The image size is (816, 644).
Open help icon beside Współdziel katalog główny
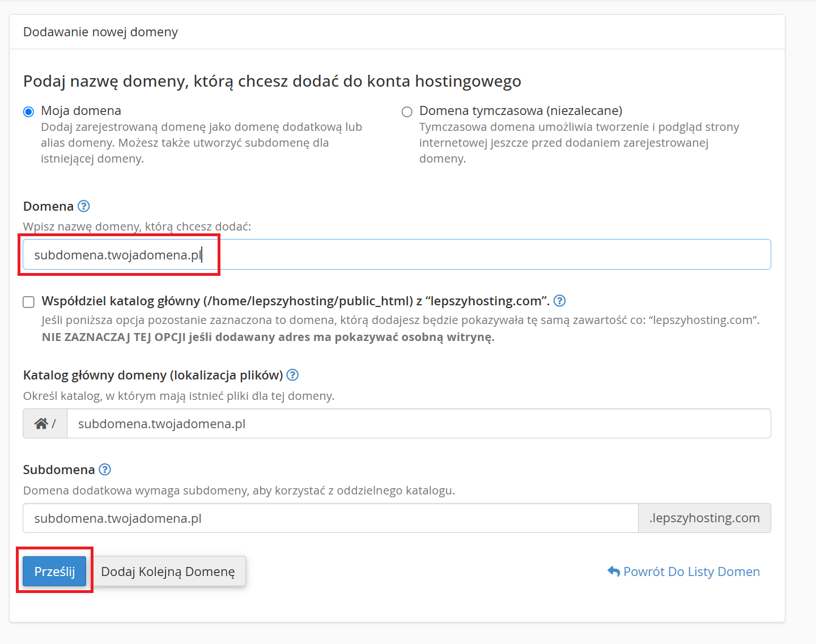pyautogui.click(x=560, y=301)
